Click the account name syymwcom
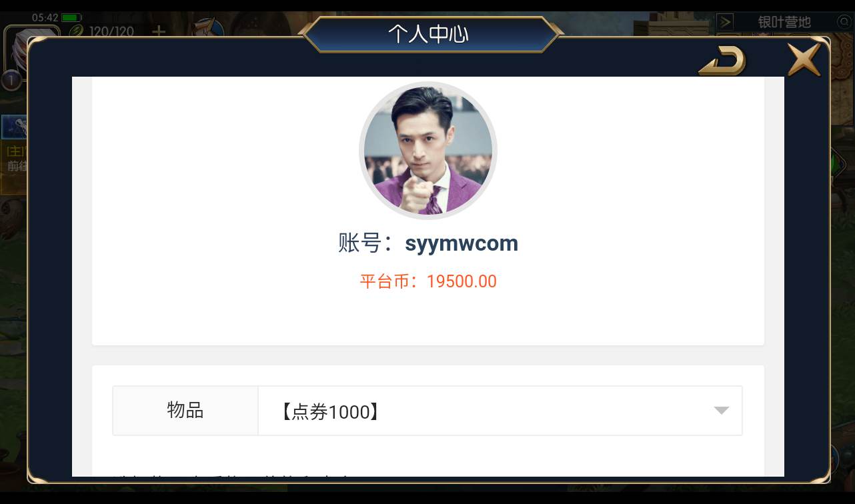The image size is (855, 504). (x=462, y=243)
